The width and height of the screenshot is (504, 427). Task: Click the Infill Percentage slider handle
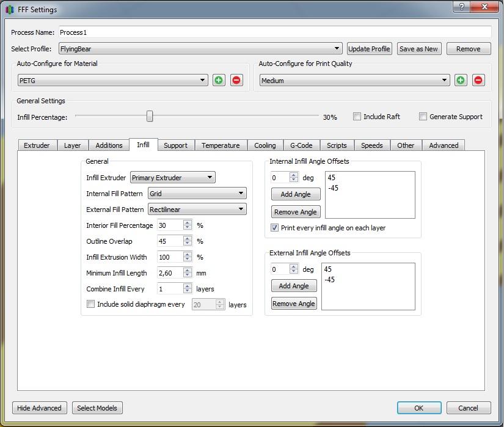click(x=150, y=117)
